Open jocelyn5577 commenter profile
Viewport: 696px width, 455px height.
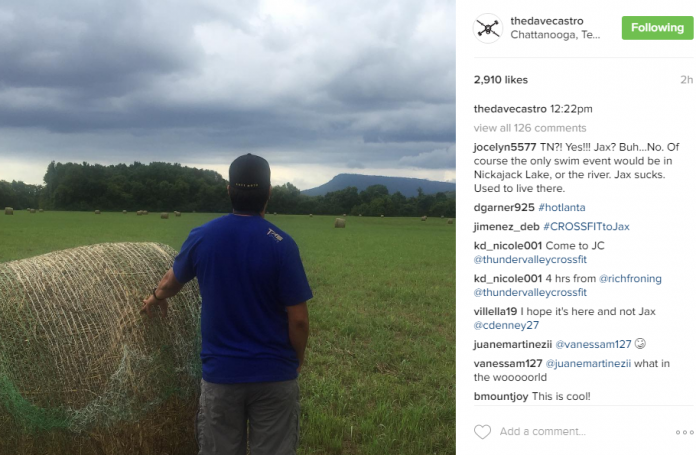click(x=505, y=147)
